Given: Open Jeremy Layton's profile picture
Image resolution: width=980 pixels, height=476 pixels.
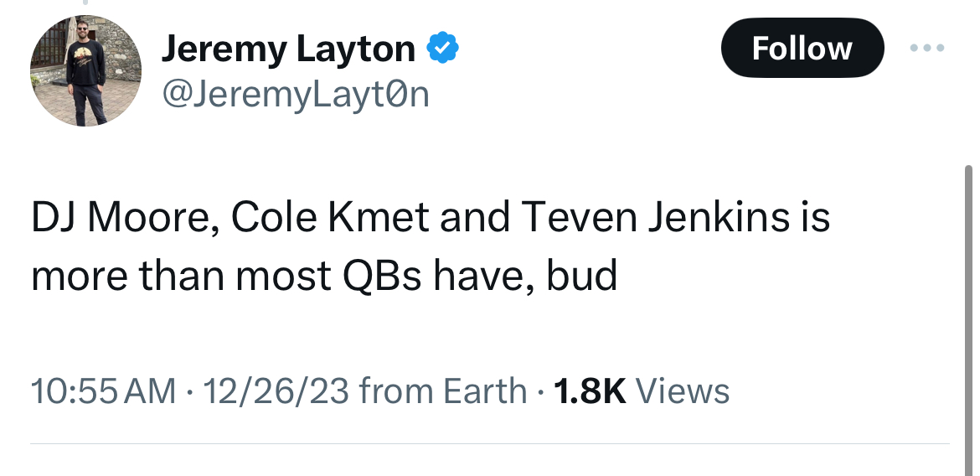Looking at the screenshot, I should coord(85,70).
